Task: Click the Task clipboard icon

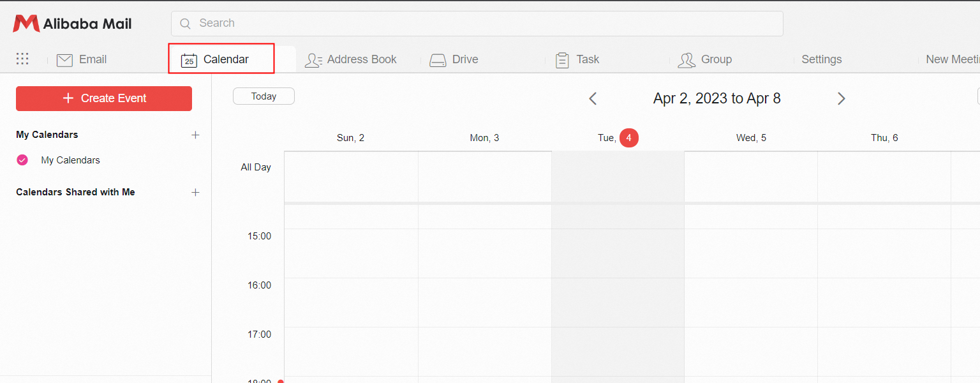Action: click(562, 60)
